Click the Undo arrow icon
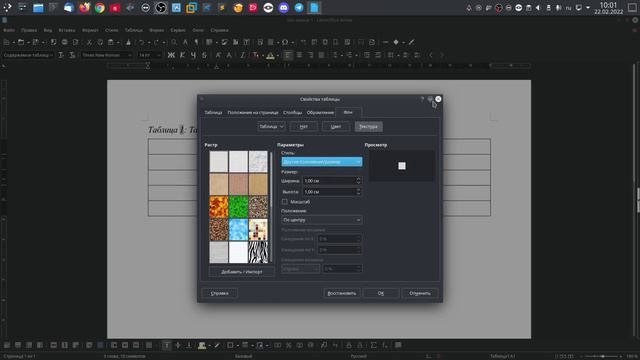 [x=141, y=42]
